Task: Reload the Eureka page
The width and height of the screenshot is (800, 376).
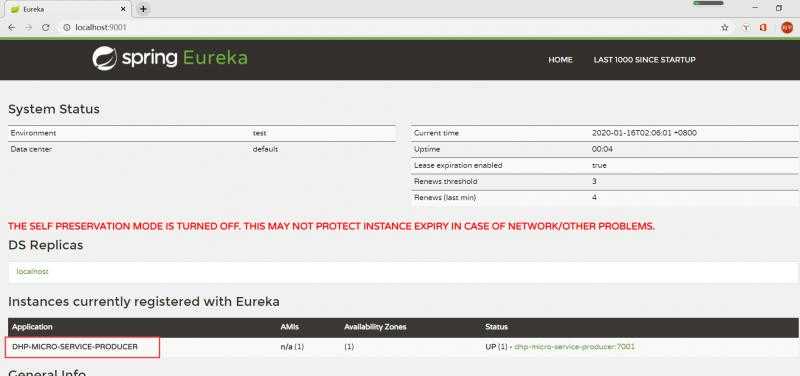Action: (45, 28)
